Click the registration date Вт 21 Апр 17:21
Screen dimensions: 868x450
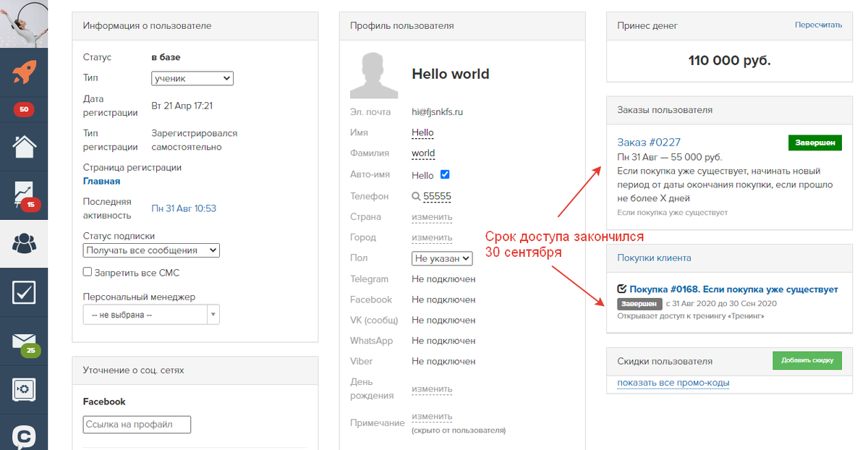[x=182, y=106]
